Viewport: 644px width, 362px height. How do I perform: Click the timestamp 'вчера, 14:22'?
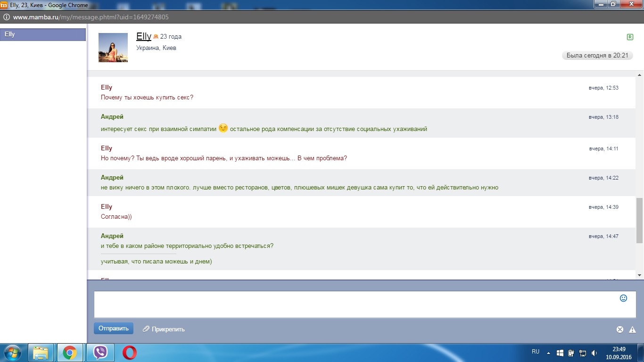(x=603, y=178)
